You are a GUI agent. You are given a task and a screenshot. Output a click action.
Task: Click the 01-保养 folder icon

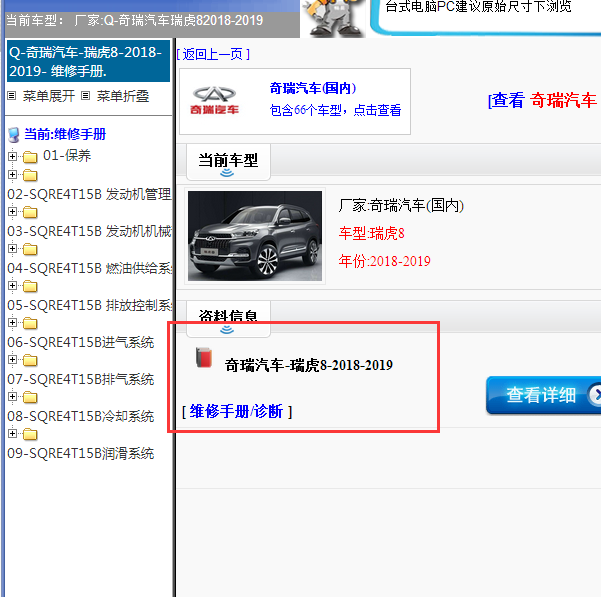pos(30,157)
